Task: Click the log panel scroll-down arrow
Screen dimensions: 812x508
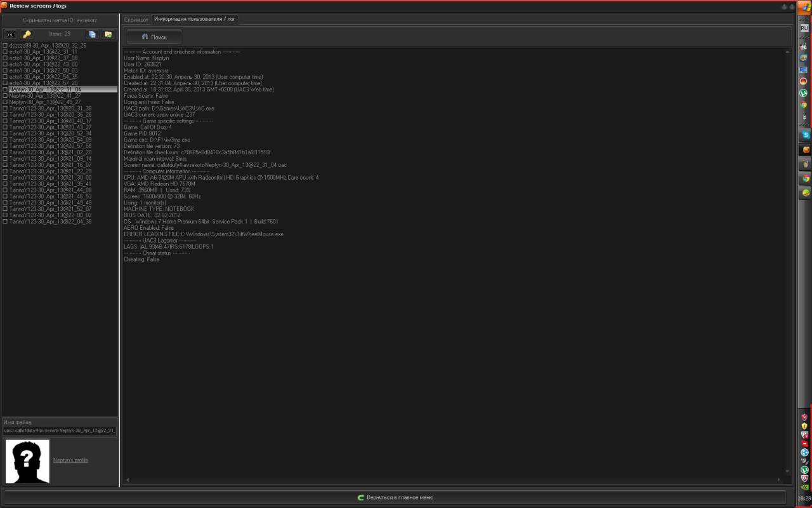Action: pyautogui.click(x=788, y=472)
